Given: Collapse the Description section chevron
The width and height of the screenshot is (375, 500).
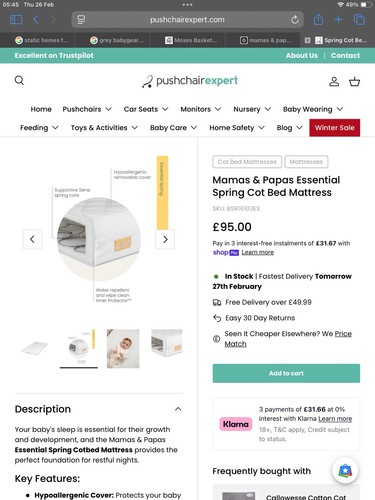Looking at the screenshot, I should click(178, 409).
